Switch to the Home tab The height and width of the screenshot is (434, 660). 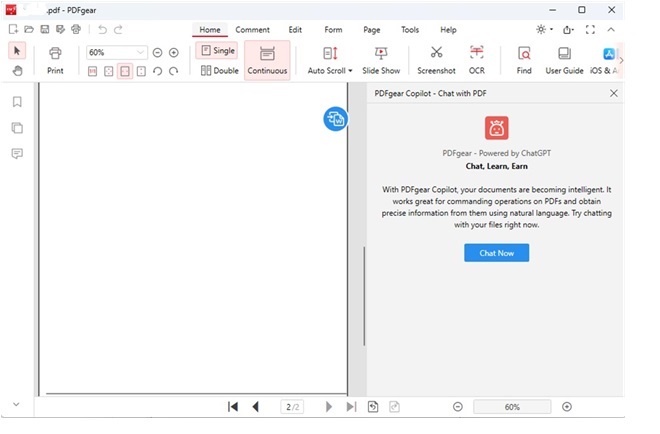[x=210, y=30]
